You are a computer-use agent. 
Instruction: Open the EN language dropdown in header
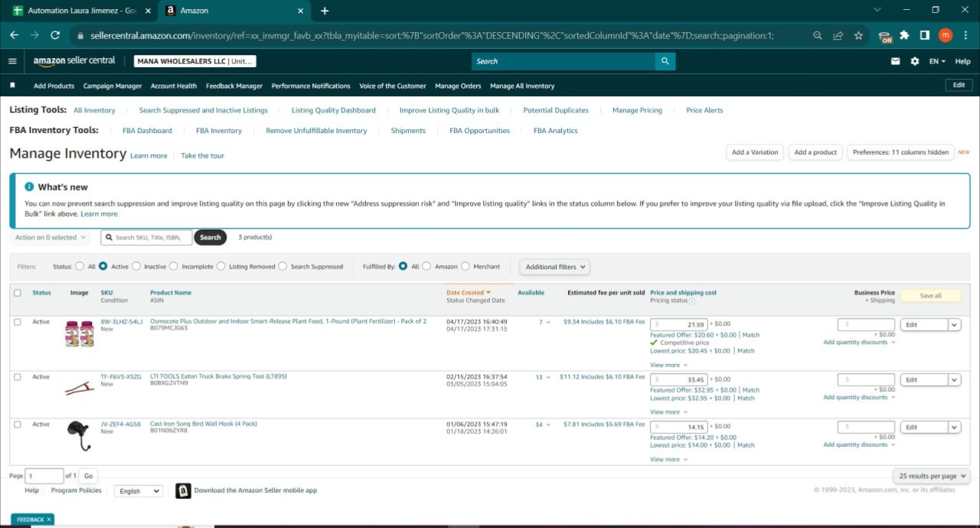[937, 61]
